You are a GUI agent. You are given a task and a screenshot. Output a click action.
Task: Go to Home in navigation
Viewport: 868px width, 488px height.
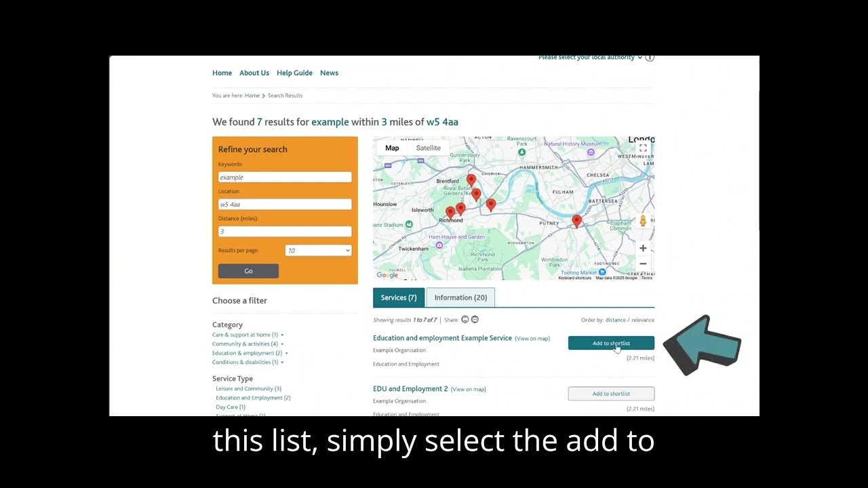(222, 73)
